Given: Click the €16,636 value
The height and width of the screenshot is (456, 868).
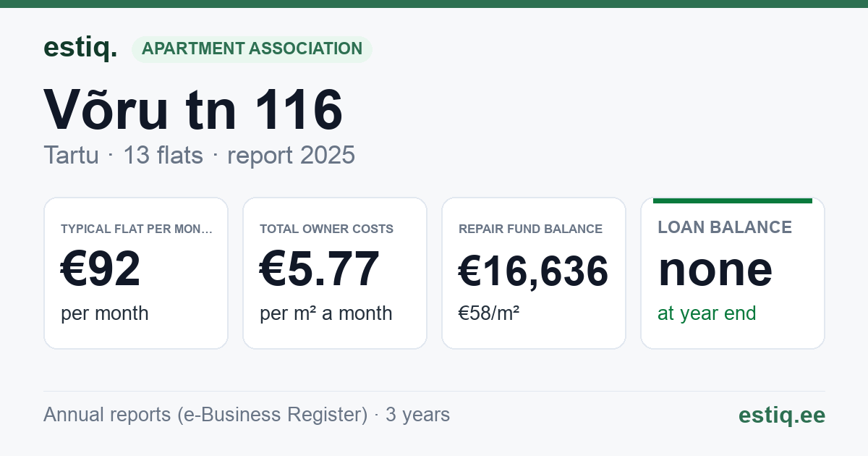Looking at the screenshot, I should coord(534,271).
